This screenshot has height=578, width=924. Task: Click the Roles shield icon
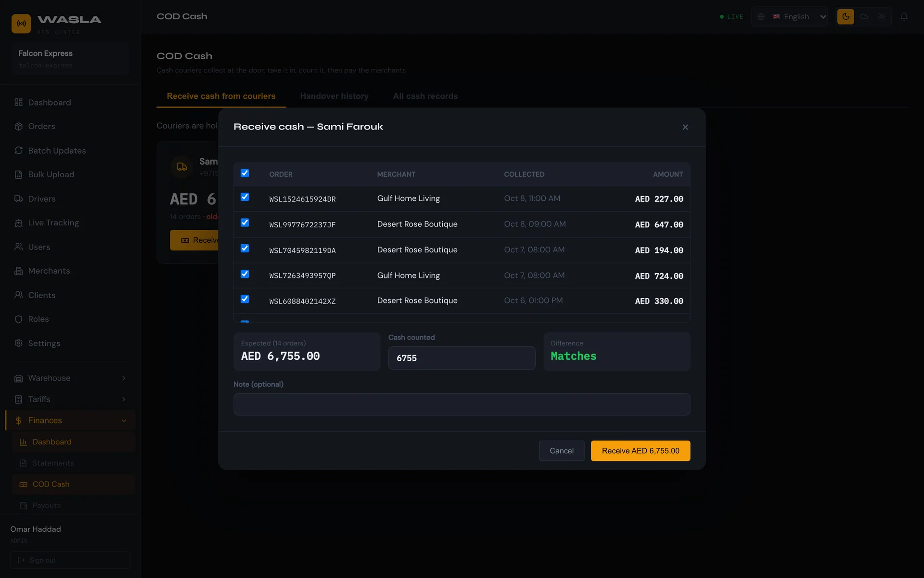point(18,319)
